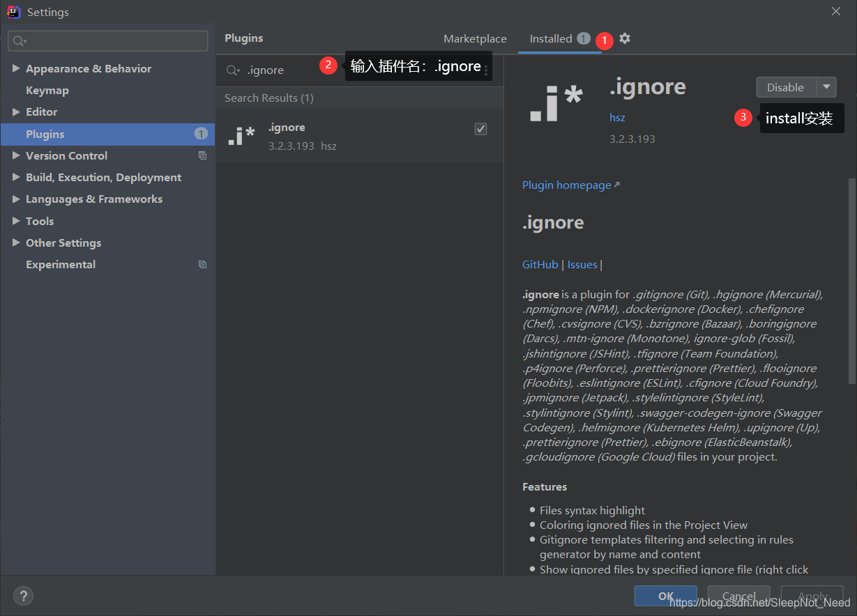Image resolution: width=857 pixels, height=616 pixels.
Task: Select the .ignore row in search results
Action: coord(360,136)
